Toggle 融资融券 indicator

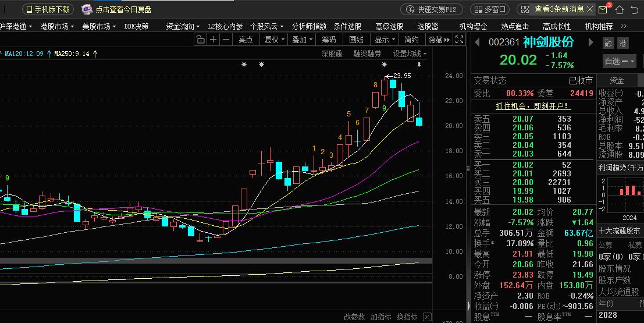(x=367, y=54)
